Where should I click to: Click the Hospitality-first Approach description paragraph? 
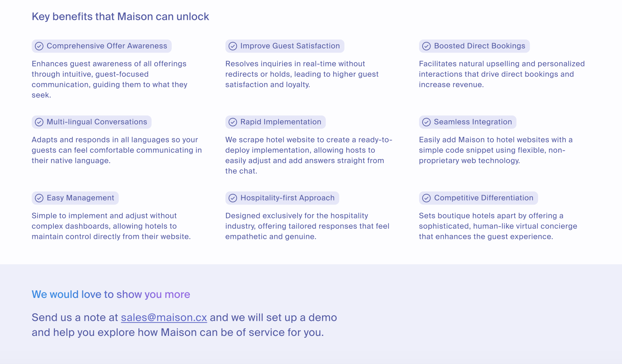(x=307, y=226)
